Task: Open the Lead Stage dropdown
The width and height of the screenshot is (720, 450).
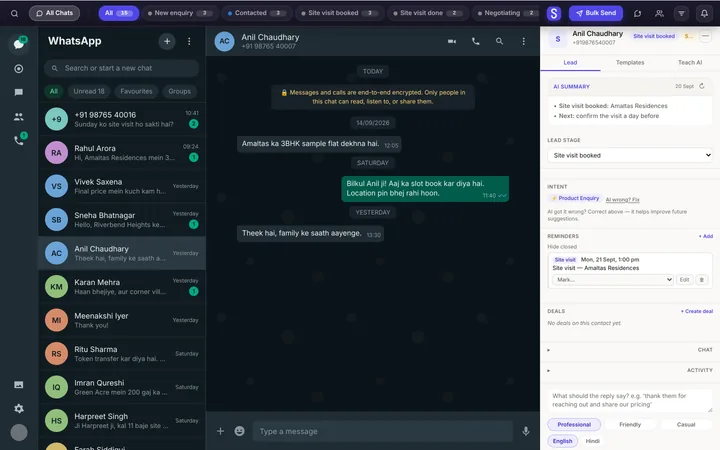Action: [x=630, y=155]
